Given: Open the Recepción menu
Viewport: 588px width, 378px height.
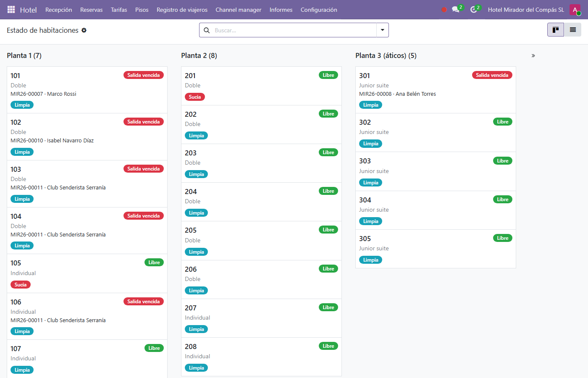Looking at the screenshot, I should coord(59,10).
